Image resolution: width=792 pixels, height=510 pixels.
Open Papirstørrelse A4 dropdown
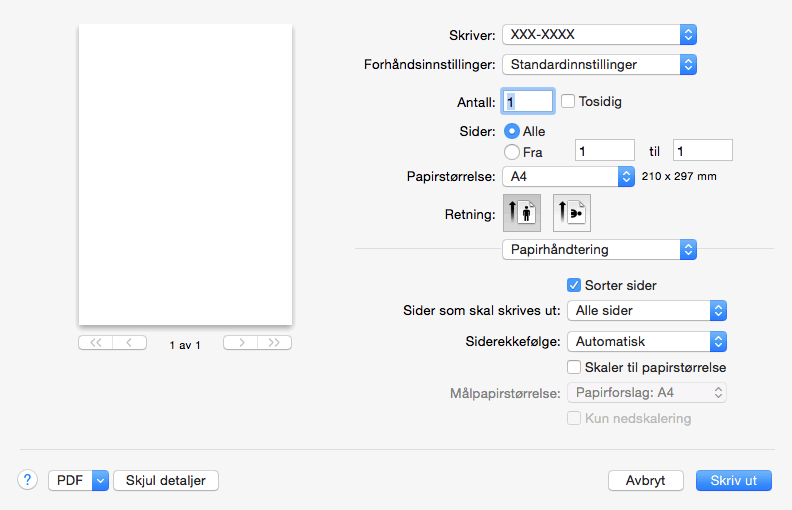(568, 177)
